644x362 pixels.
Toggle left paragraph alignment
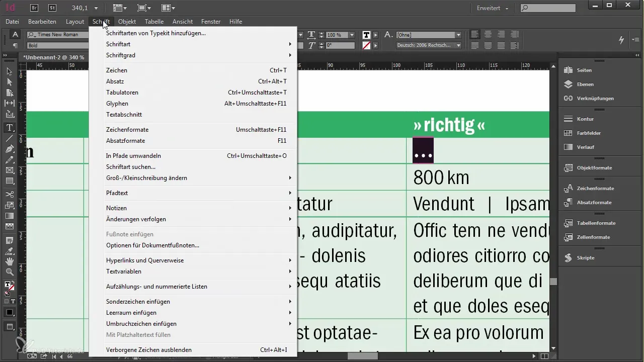pos(475,35)
